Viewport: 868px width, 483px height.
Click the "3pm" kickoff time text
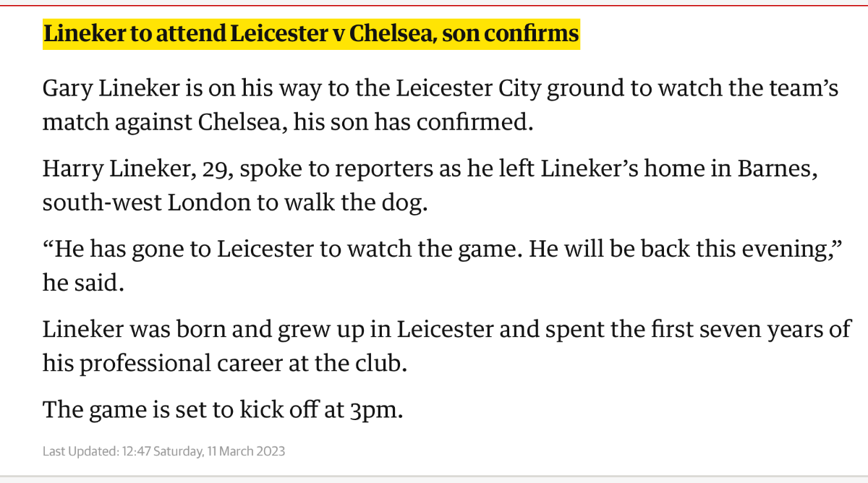click(x=375, y=409)
